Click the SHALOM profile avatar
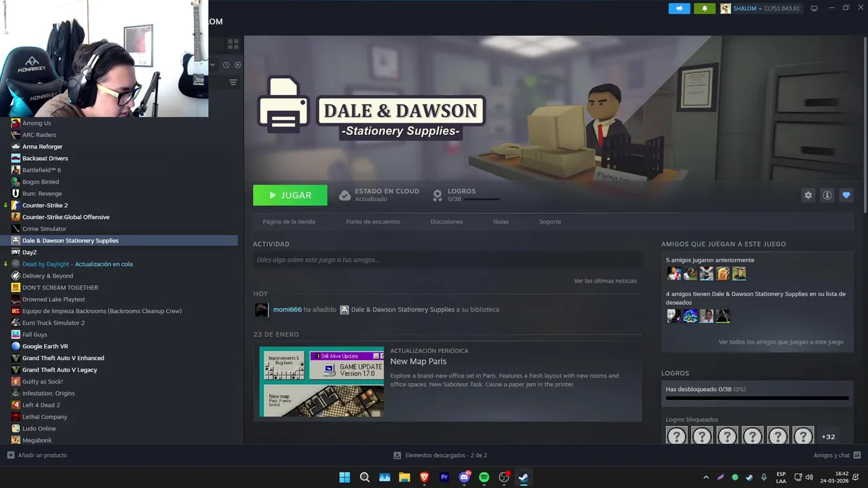Screen dimensions: 868x488 pyautogui.click(x=726, y=8)
